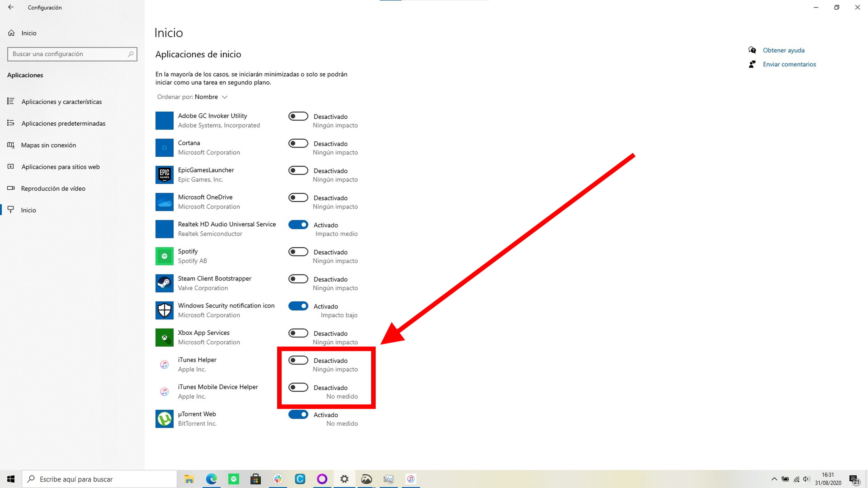Click the Spotify app icon in list
The image size is (868, 488).
click(x=164, y=256)
